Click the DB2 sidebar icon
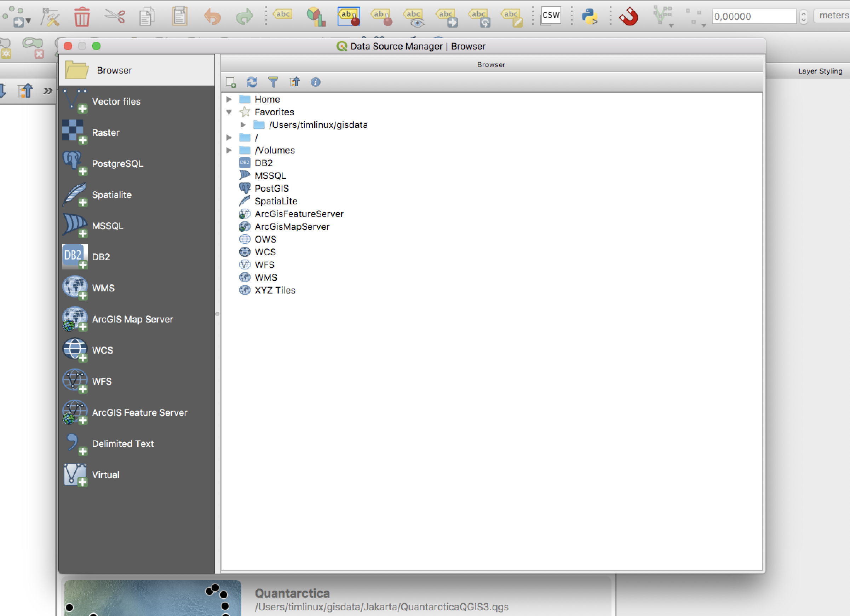Viewport: 850px width, 616px height. click(x=75, y=257)
